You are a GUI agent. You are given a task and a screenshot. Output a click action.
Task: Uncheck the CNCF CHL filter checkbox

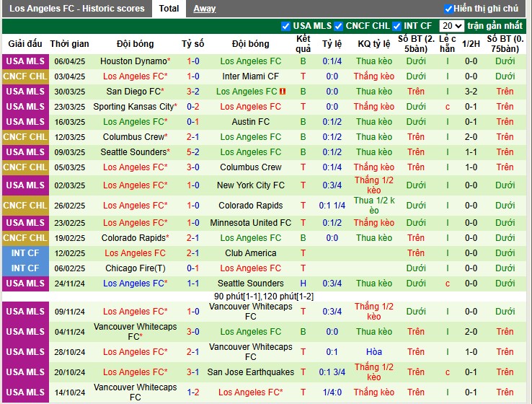(x=338, y=26)
